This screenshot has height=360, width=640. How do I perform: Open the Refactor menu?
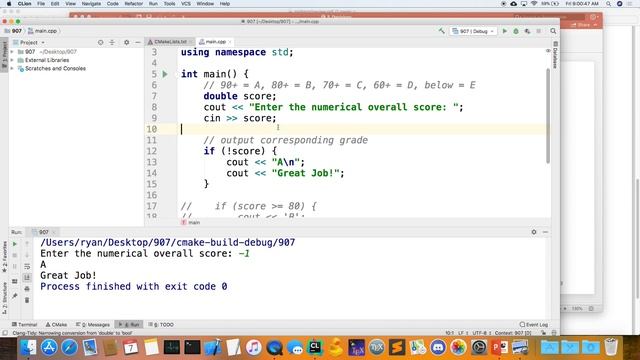[x=133, y=4]
